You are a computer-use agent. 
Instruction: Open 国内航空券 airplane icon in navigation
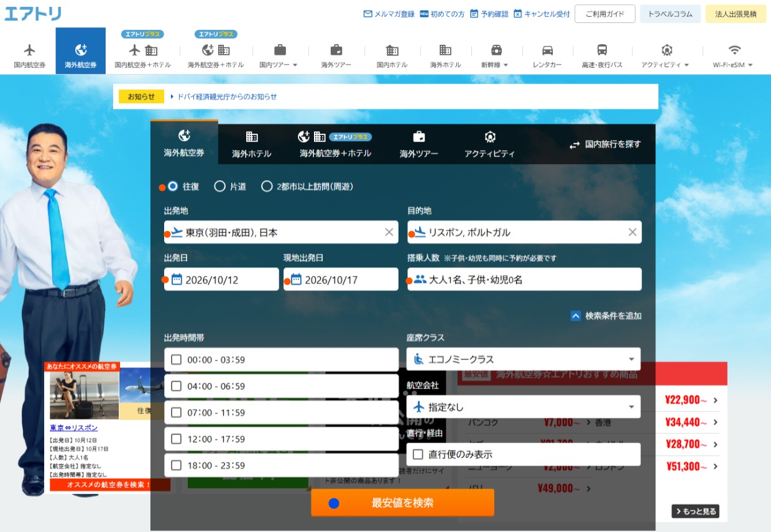pyautogui.click(x=29, y=50)
